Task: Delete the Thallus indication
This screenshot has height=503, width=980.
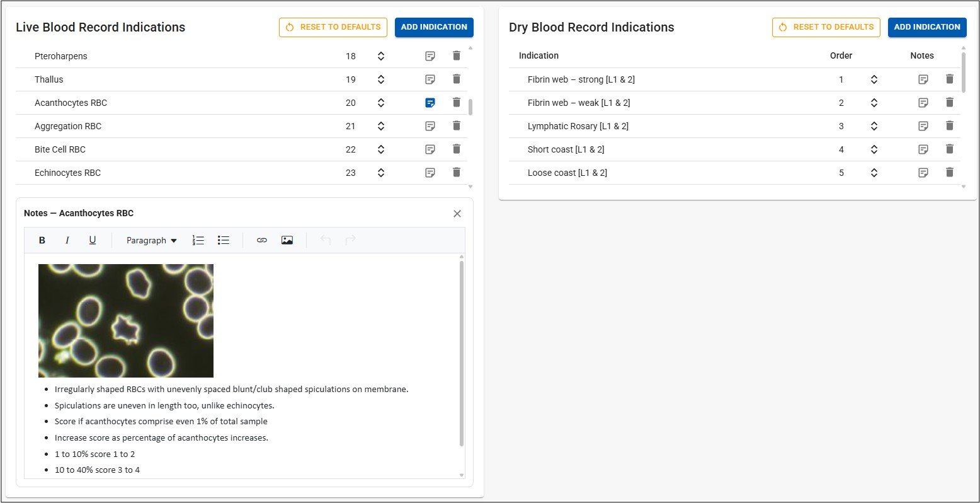Action: (x=457, y=79)
